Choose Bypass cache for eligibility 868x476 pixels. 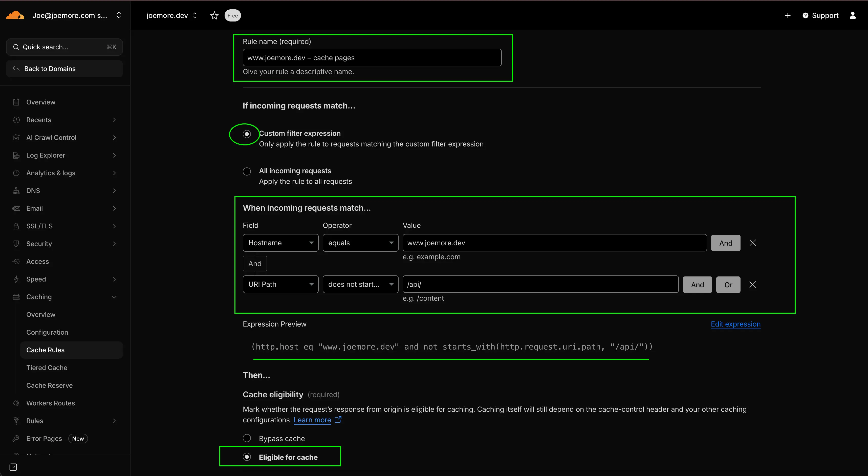point(247,438)
